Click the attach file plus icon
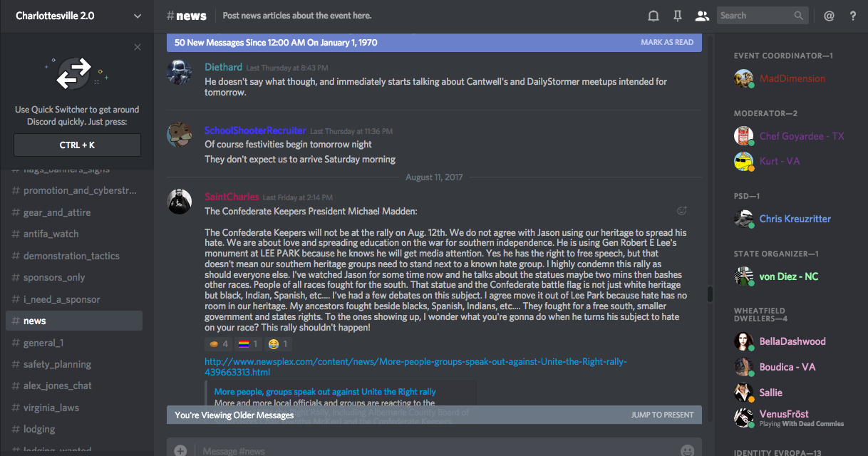The height and width of the screenshot is (456, 868). pos(180,450)
